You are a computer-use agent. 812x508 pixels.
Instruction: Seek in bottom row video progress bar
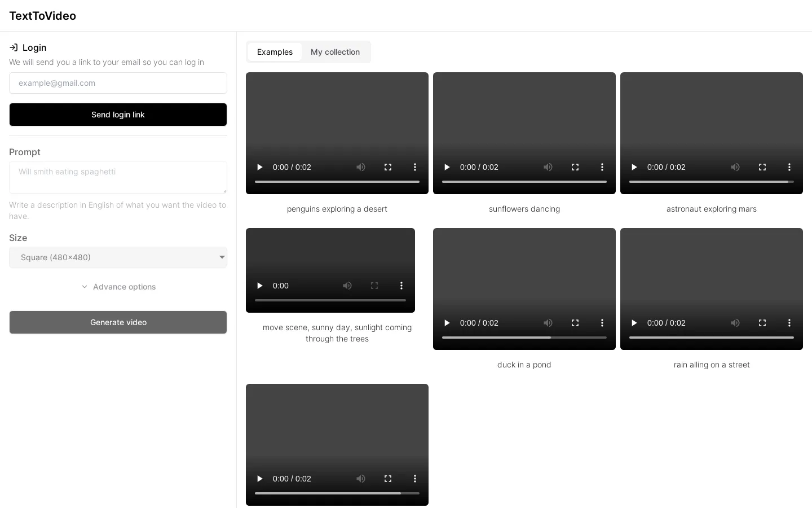337,493
